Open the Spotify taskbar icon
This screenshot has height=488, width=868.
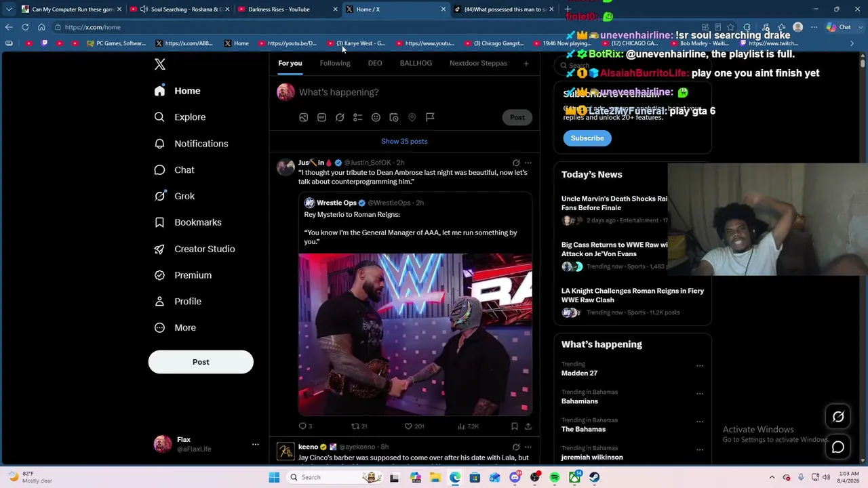pos(555,477)
